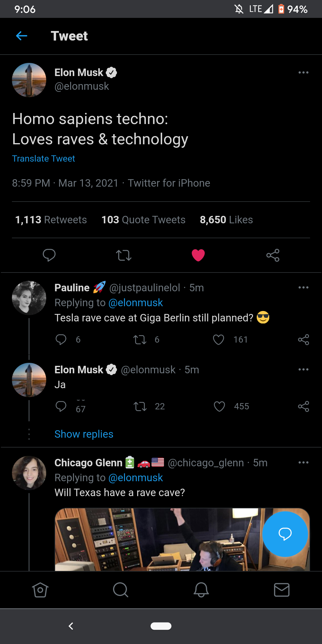Open Notifications from the bottom bar

point(201,590)
